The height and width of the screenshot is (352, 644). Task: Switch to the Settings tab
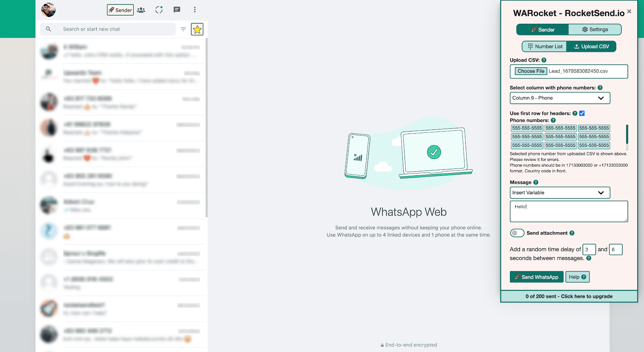594,30
